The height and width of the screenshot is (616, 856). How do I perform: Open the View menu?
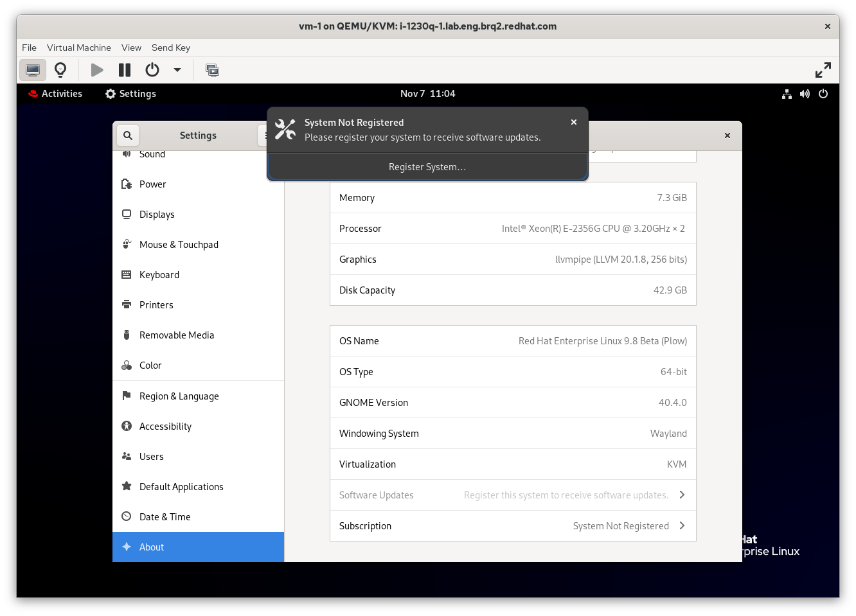pos(131,48)
